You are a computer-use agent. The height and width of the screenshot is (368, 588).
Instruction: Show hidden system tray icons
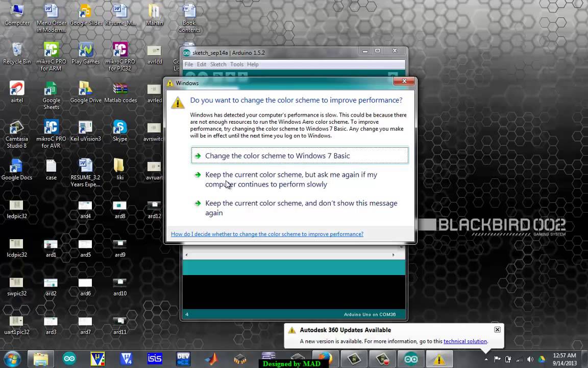pos(486,359)
